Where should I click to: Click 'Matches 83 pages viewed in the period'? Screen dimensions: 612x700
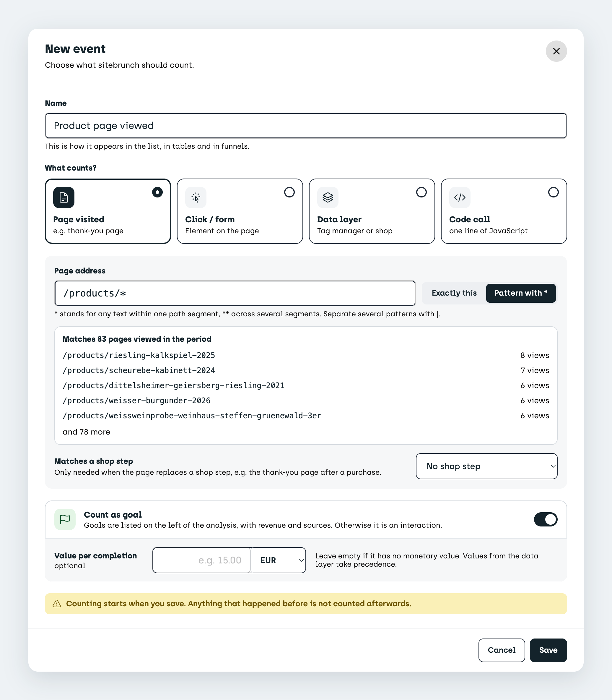coord(137,339)
